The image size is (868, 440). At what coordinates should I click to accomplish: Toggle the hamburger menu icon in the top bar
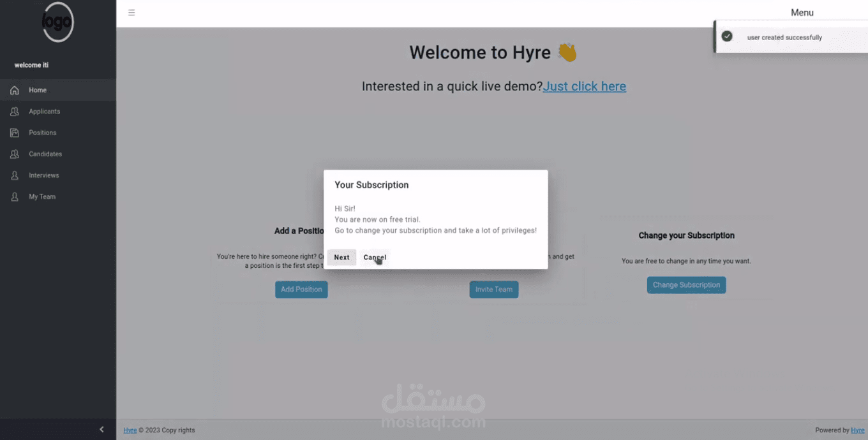(131, 13)
